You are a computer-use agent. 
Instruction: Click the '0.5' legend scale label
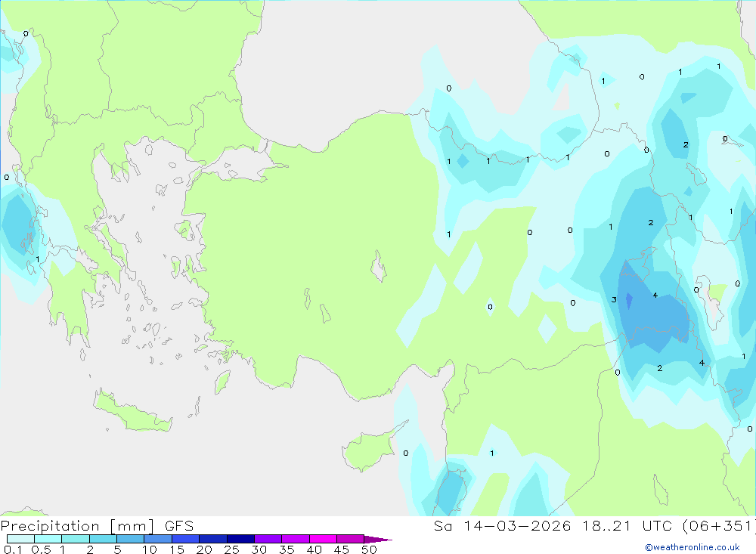(41, 549)
